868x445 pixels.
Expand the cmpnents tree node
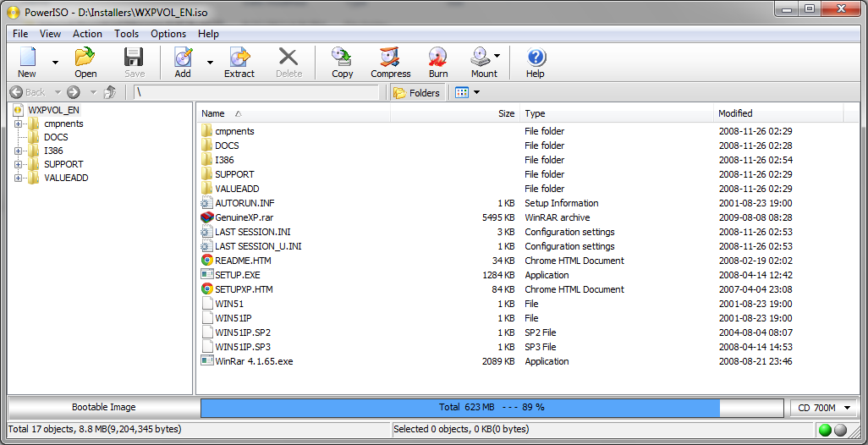pyautogui.click(x=19, y=124)
